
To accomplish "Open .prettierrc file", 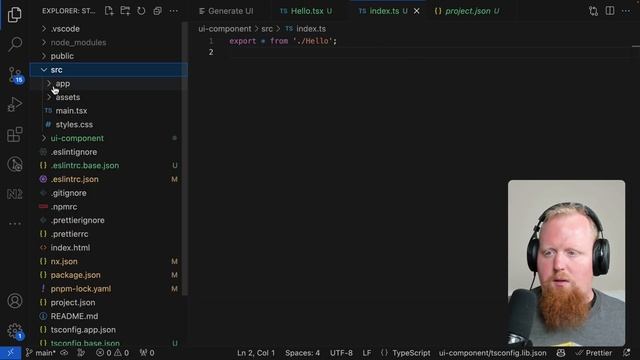I will pyautogui.click(x=109, y=234).
